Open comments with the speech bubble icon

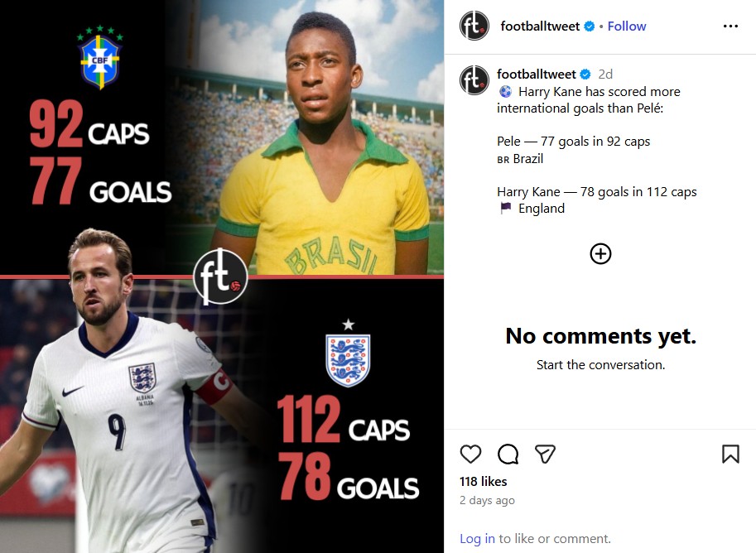[508, 454]
